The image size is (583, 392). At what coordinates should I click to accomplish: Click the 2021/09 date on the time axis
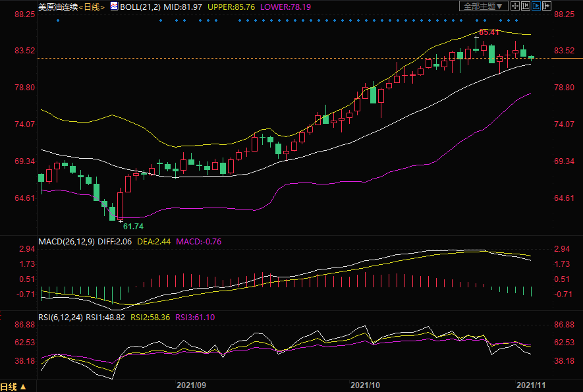pyautogui.click(x=190, y=383)
